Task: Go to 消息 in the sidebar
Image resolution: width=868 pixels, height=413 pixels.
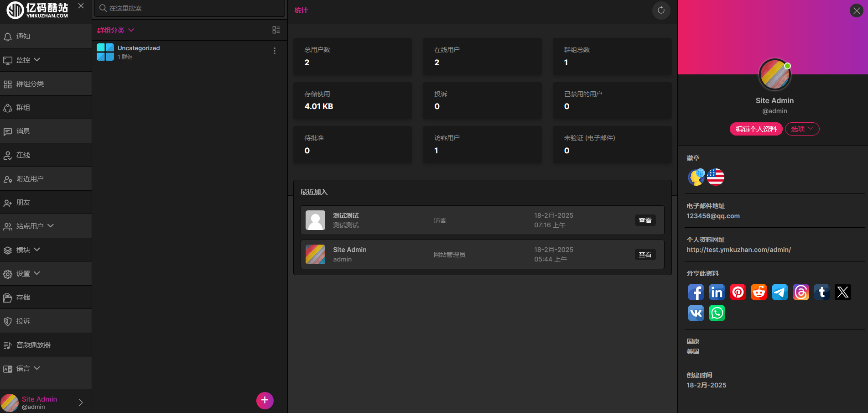Action: 23,131
